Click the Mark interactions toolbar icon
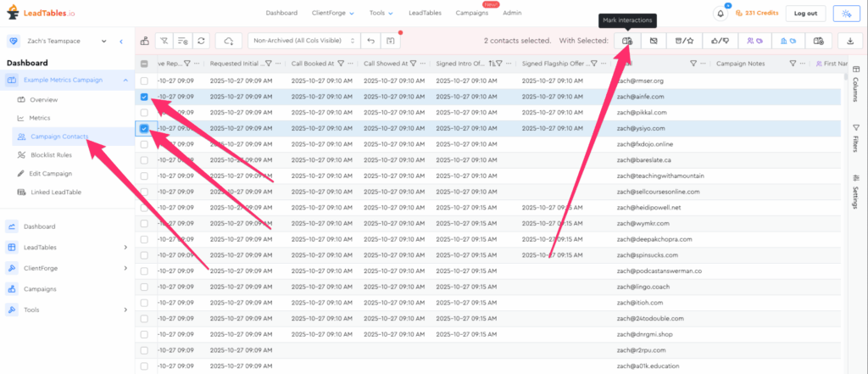 point(627,40)
